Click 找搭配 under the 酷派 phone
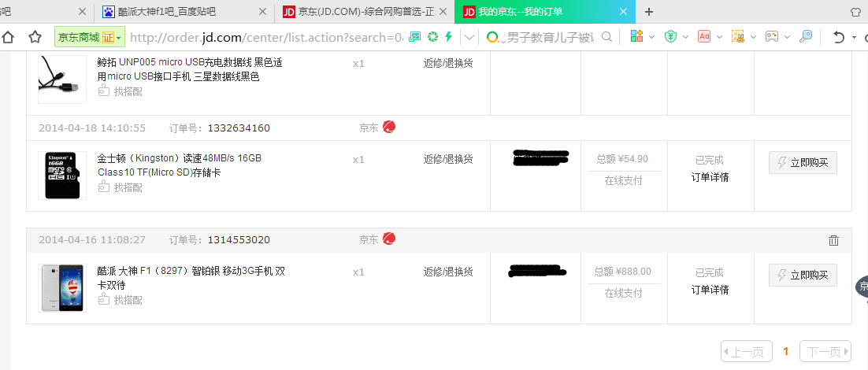This screenshot has width=868, height=370. click(121, 300)
